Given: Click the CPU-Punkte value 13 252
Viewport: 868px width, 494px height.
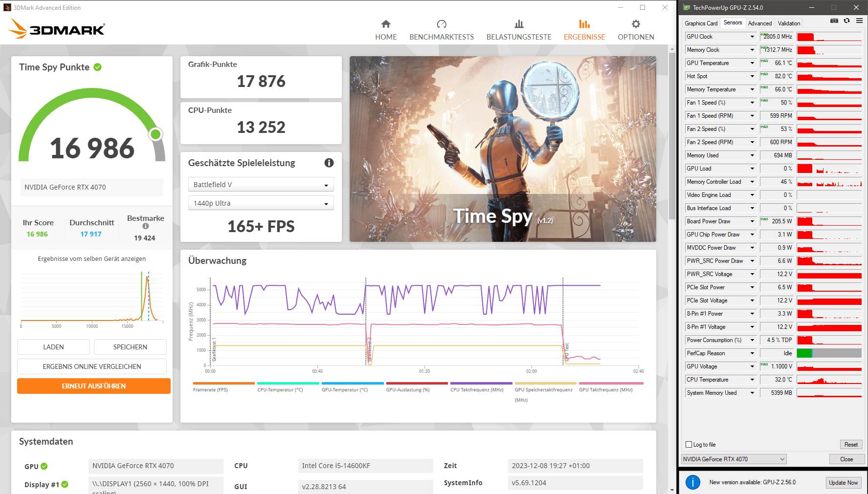Looking at the screenshot, I should [261, 127].
